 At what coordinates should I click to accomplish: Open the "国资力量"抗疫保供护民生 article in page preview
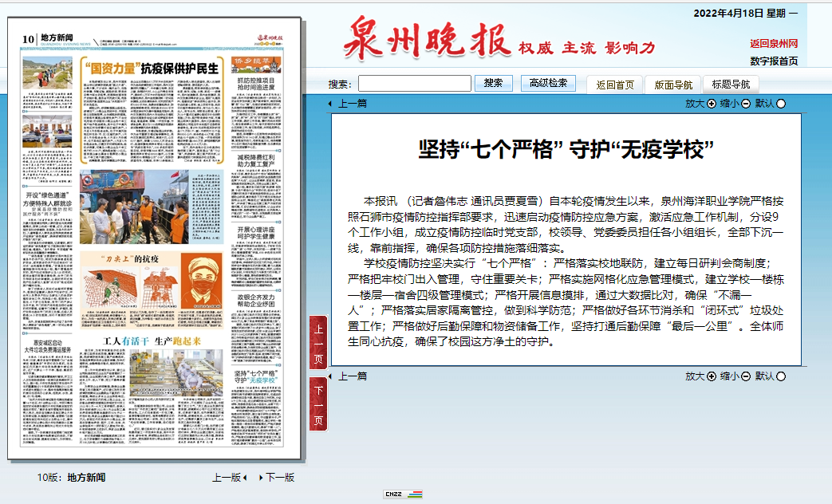coord(151,68)
